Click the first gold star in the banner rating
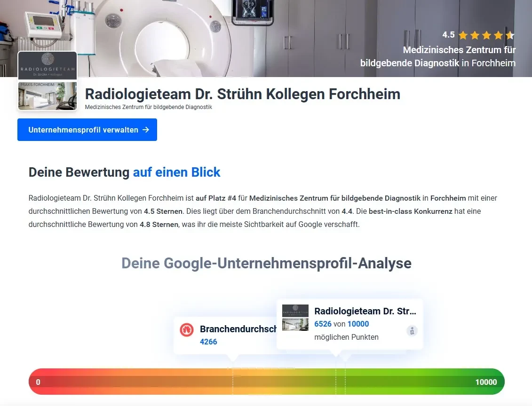Screen dimensions: 532x406 coord(463,35)
